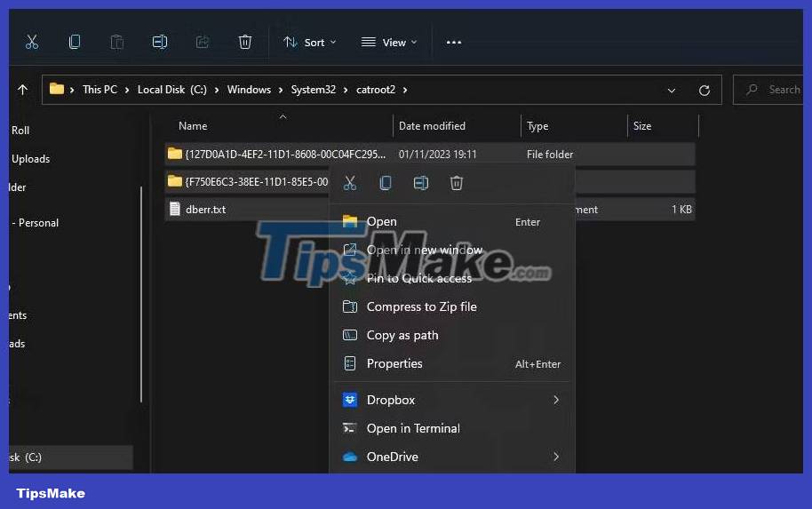Expand chevron after Windows in the address bar

tap(281, 90)
